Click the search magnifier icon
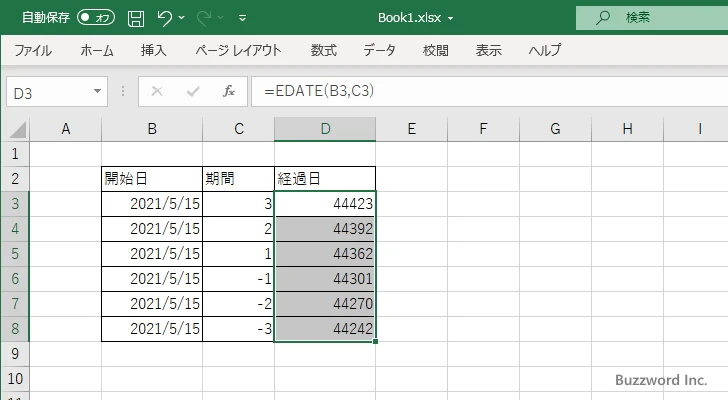Viewport: 728px width, 400px height. click(x=603, y=18)
